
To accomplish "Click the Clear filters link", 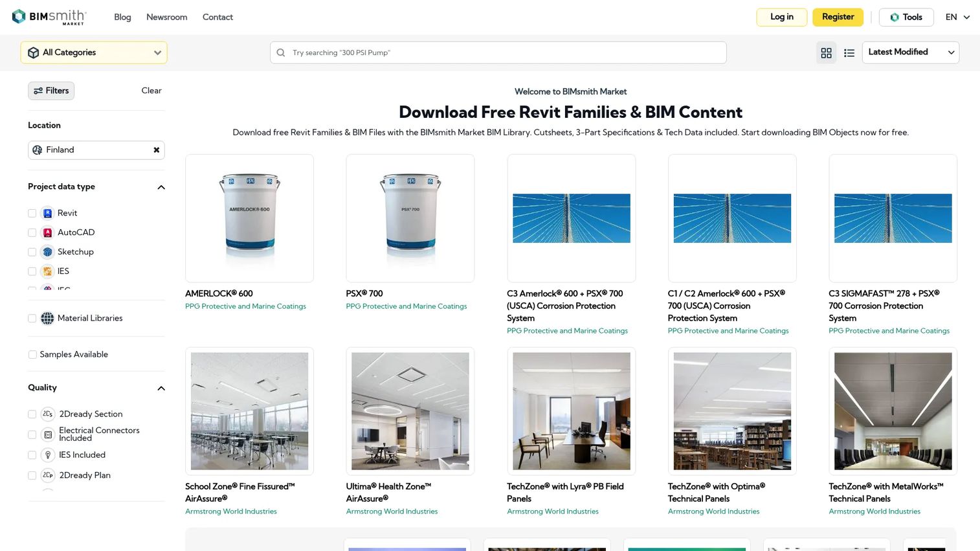I will click(x=151, y=91).
